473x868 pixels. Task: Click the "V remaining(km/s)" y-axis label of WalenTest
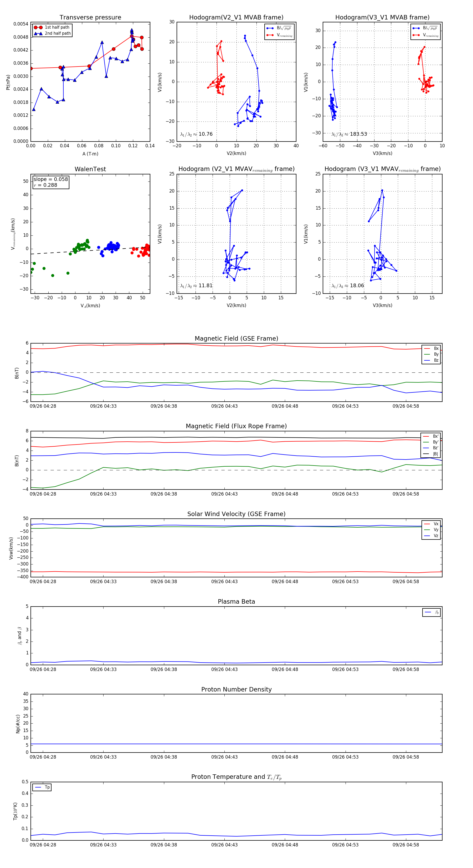click(13, 234)
